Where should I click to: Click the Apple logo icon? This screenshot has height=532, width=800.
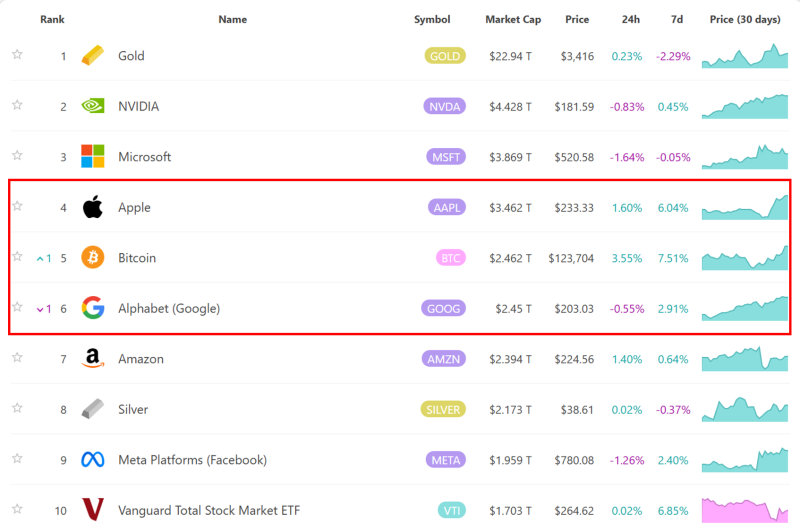92,207
